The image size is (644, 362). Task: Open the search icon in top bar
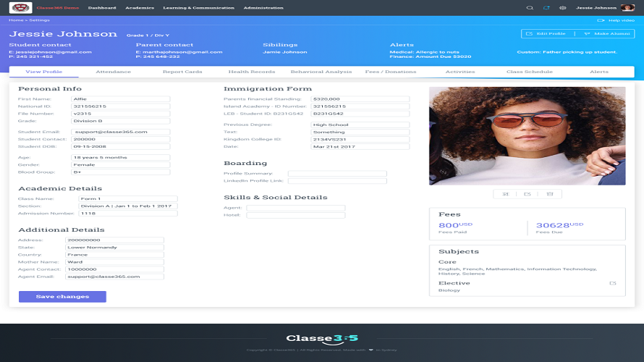click(530, 8)
